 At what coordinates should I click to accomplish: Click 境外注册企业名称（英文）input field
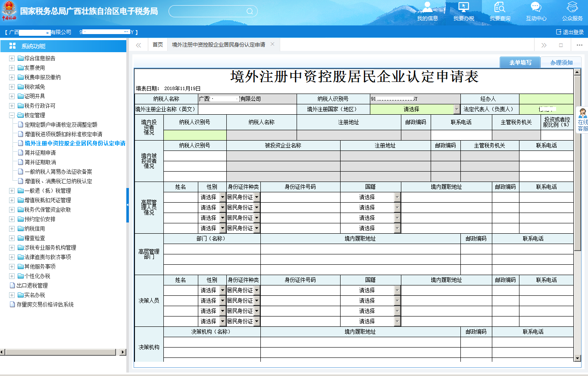[247, 109]
